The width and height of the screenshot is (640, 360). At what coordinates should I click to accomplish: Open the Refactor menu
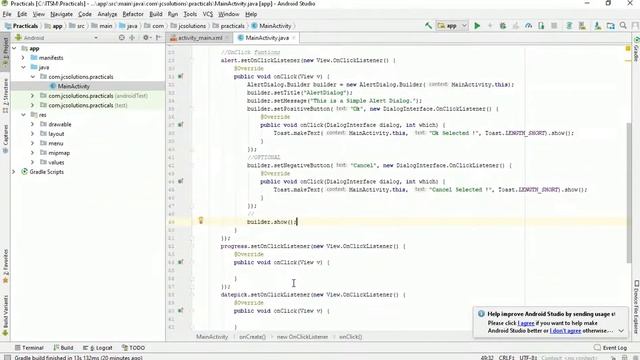tap(133, 14)
